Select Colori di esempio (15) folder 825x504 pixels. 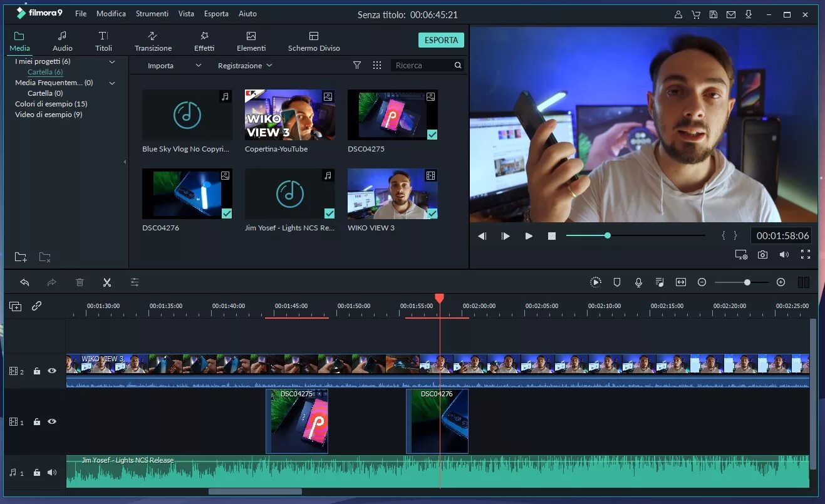51,104
